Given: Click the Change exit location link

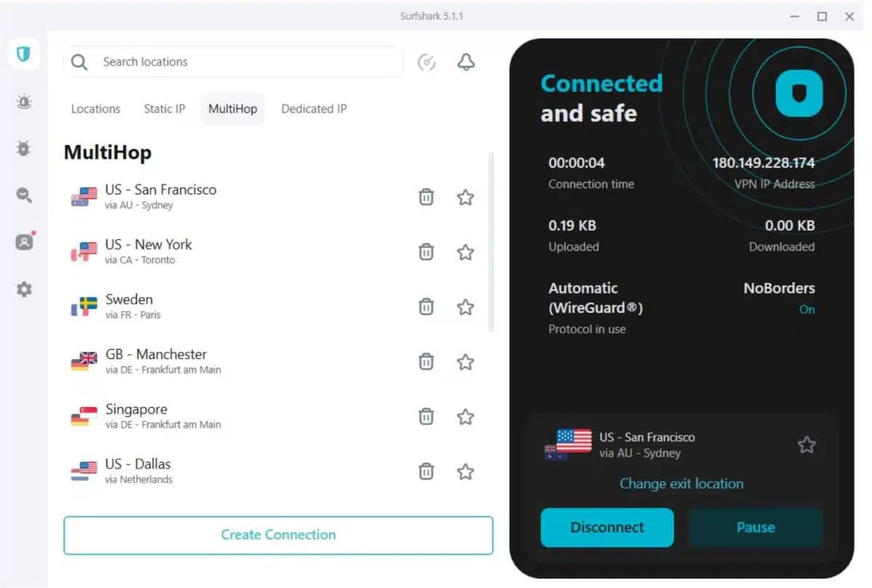Looking at the screenshot, I should (682, 484).
